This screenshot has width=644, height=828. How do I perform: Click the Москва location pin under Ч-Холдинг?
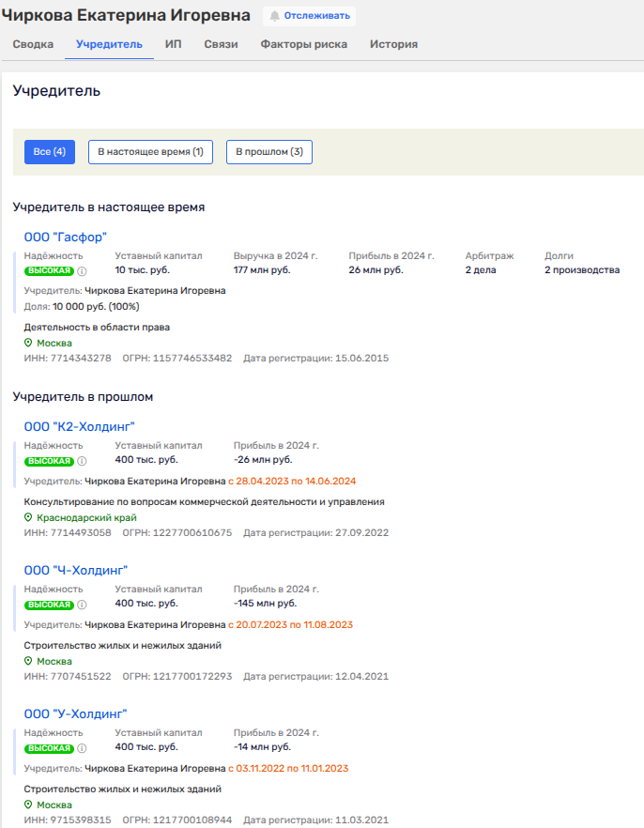point(28,661)
